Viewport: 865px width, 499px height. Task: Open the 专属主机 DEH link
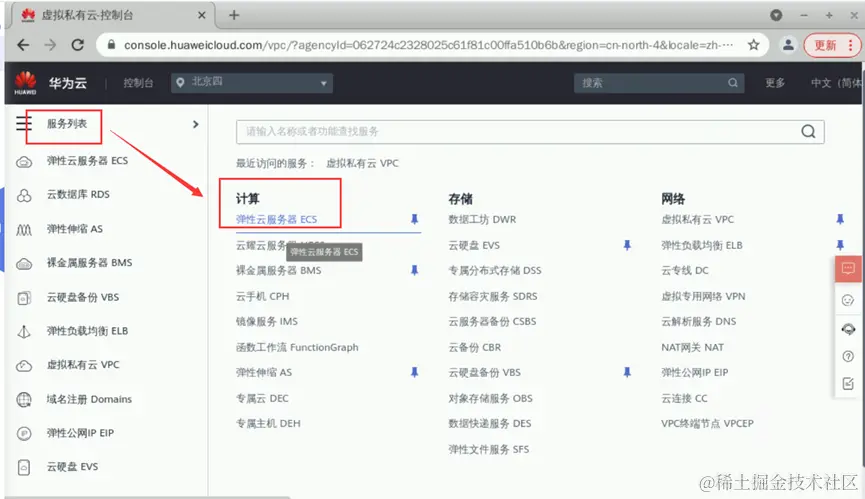point(268,423)
